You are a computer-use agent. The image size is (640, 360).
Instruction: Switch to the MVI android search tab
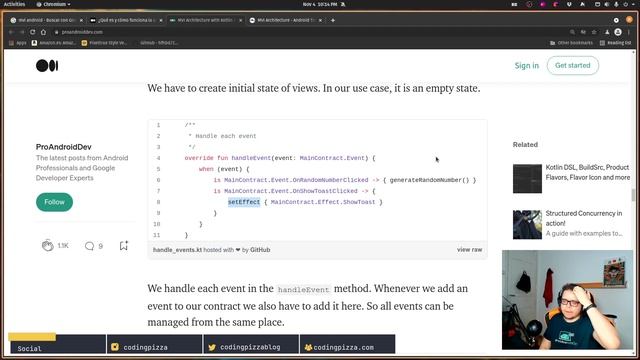[x=46, y=20]
